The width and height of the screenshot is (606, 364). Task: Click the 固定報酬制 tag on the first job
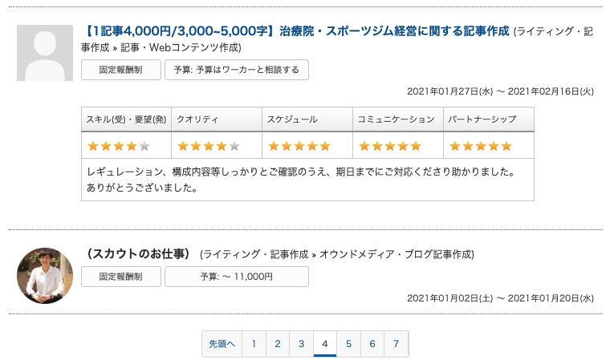[120, 70]
